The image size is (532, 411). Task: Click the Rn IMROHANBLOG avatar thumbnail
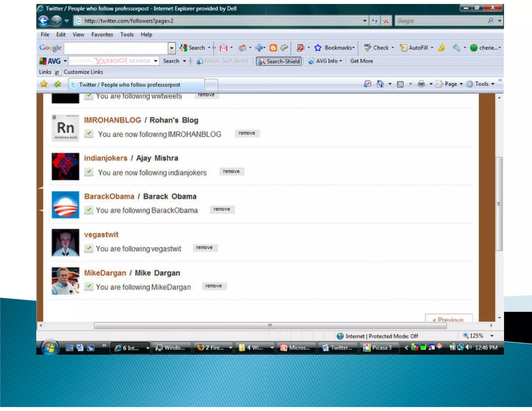click(65, 128)
